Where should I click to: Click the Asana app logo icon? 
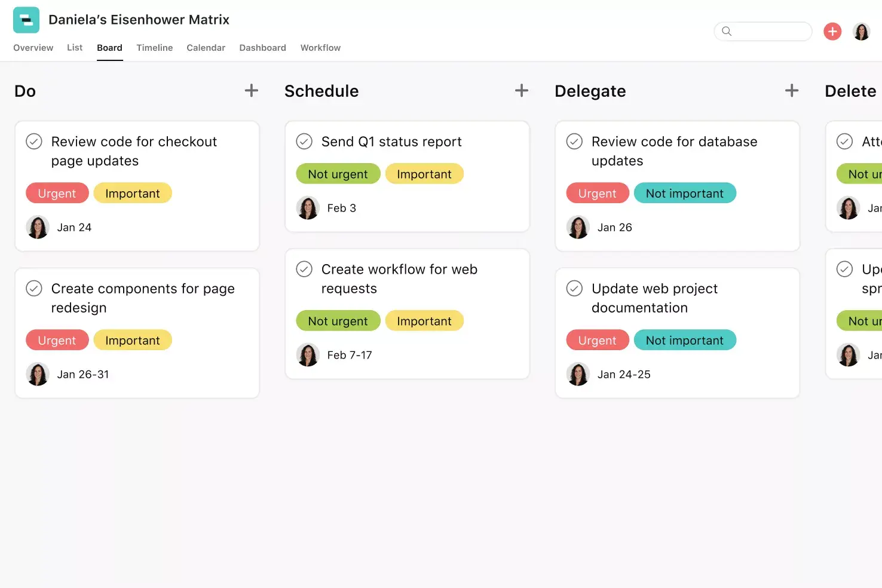[x=26, y=19]
